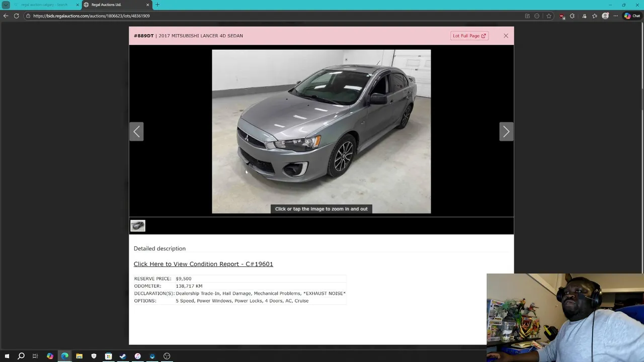Open the tab actions menu dropdown

[6, 5]
